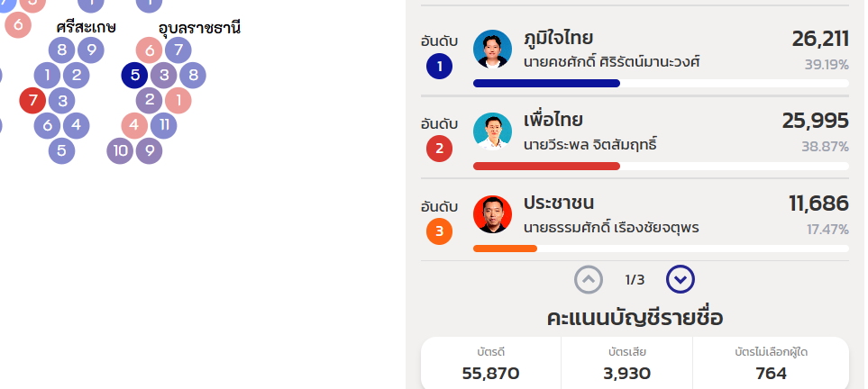
Task: Click the เพื่อไทย red vote progress bar
Action: coord(546,166)
